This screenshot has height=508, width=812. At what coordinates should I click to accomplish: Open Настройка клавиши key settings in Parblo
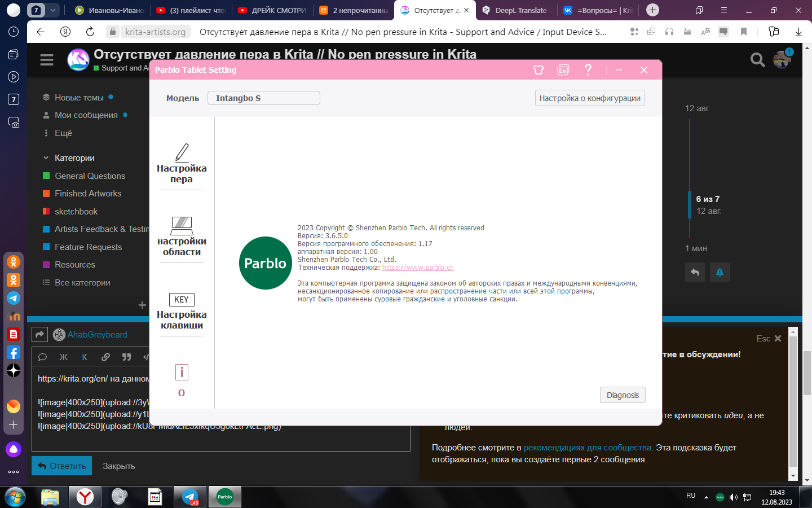[182, 311]
